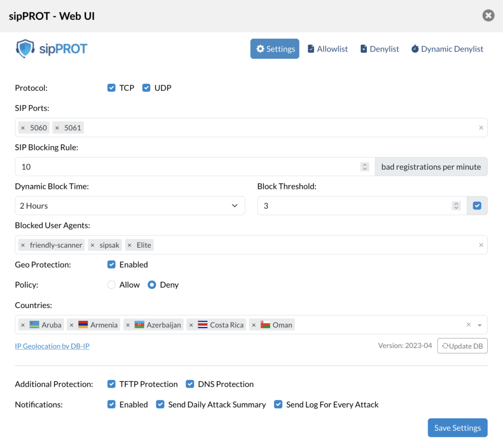Toggle the TCP protocol checkbox

[112, 88]
